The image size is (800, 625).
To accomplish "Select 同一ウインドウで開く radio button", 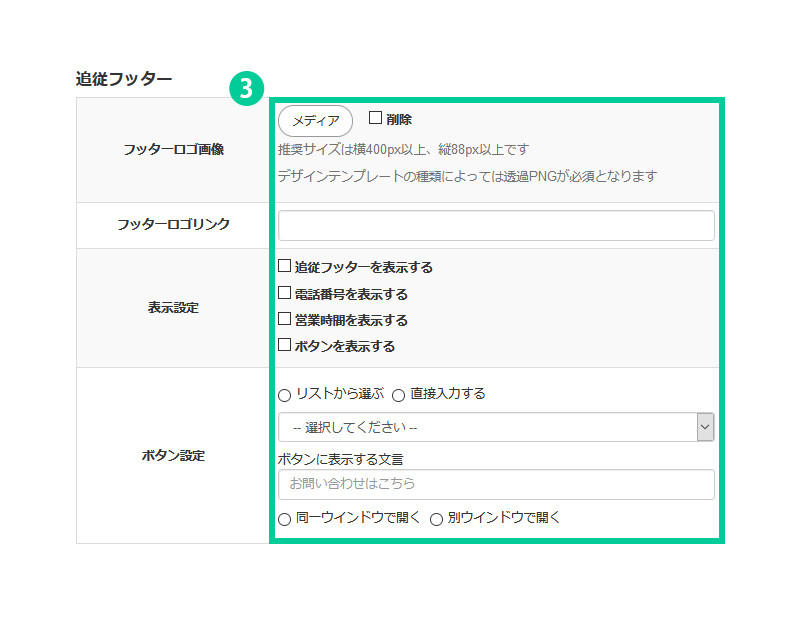I will [285, 519].
